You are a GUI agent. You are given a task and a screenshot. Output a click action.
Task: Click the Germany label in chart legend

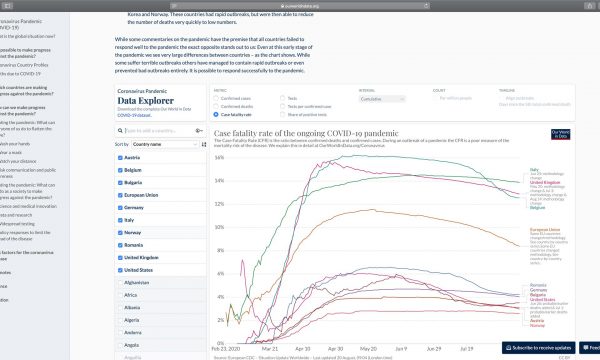pos(538,290)
